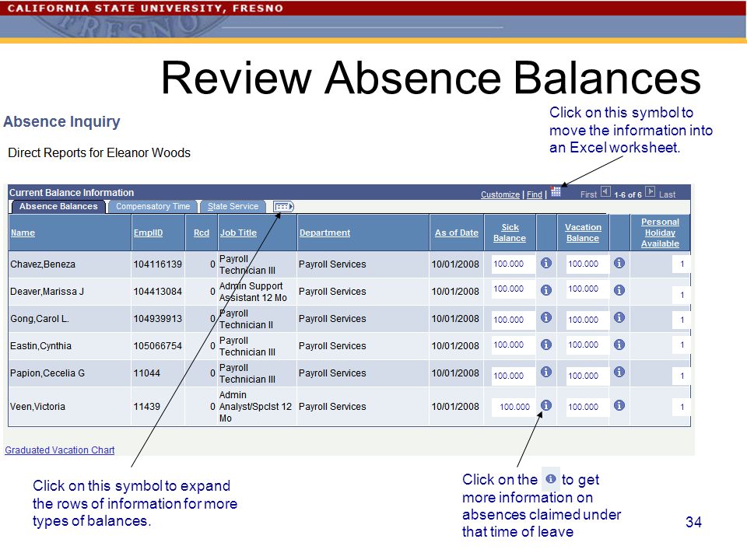Click employee ID 11439
Image resolution: width=747 pixels, height=560 pixels.
(x=147, y=407)
